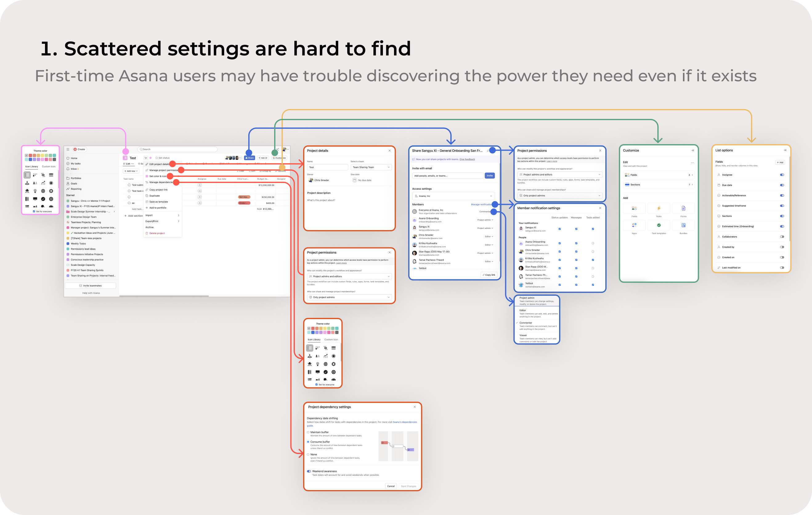Click the Task templates icon
The image size is (812, 515).
click(659, 225)
